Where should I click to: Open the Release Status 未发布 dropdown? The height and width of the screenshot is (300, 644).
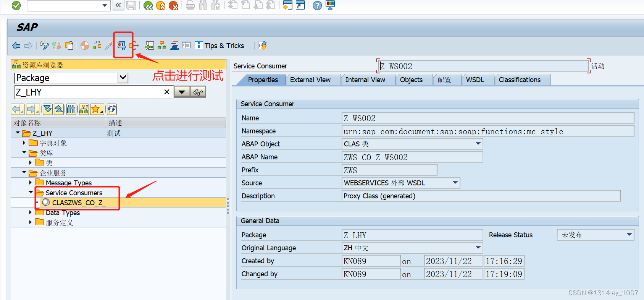pos(629,235)
